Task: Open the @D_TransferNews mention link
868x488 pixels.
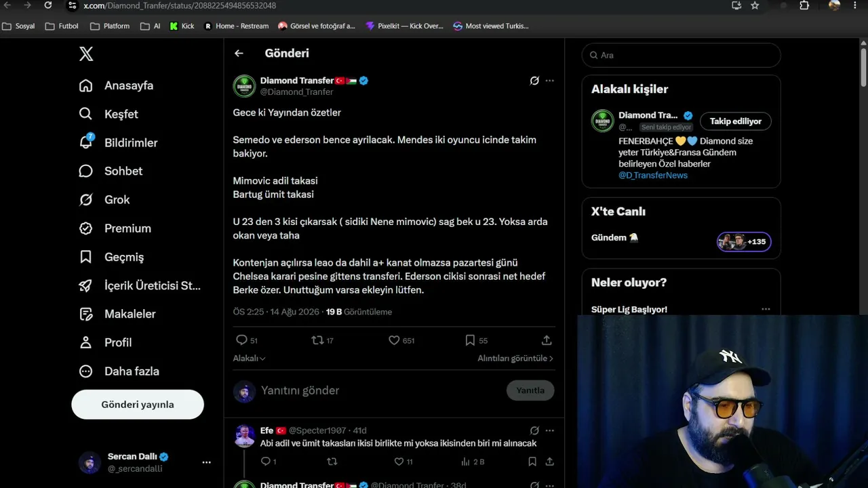Action: 653,175
